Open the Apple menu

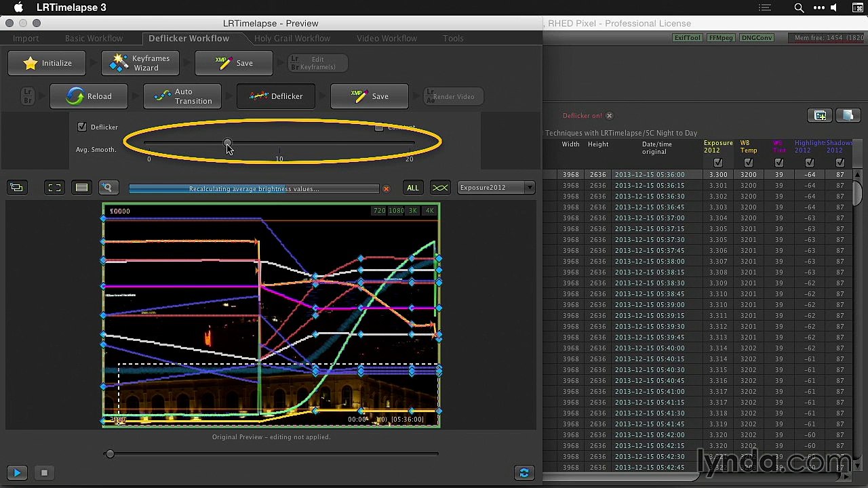tap(18, 7)
